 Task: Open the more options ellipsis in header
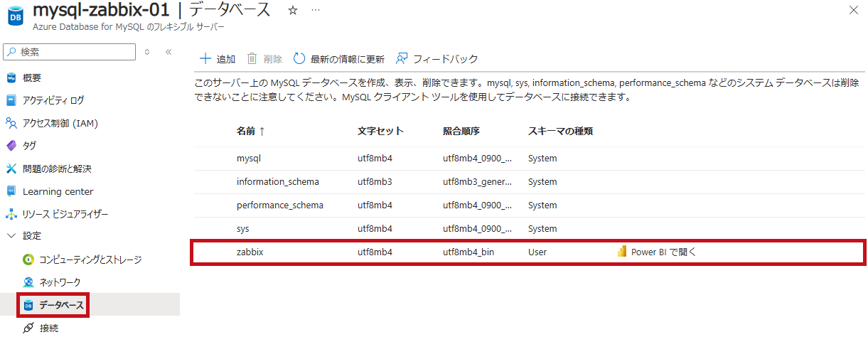coord(315,11)
